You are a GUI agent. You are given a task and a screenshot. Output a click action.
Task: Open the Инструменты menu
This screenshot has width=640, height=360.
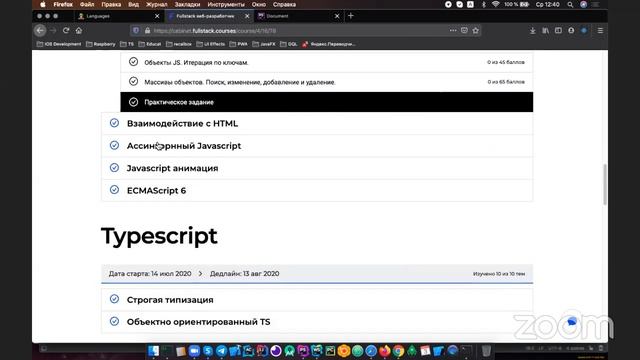click(226, 4)
